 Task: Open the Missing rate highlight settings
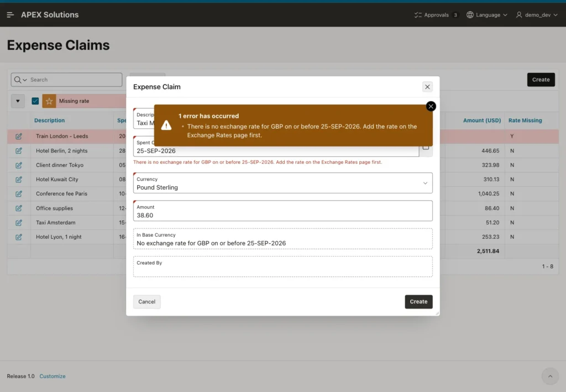click(74, 101)
